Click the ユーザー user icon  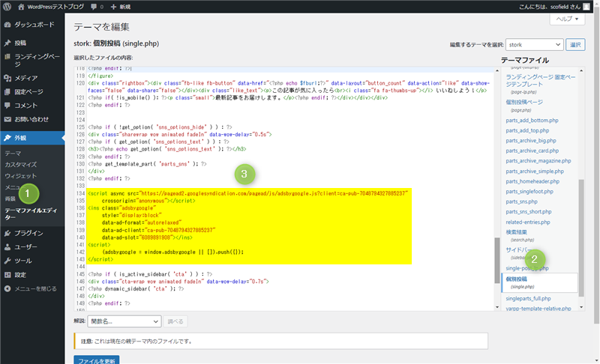click(7, 246)
